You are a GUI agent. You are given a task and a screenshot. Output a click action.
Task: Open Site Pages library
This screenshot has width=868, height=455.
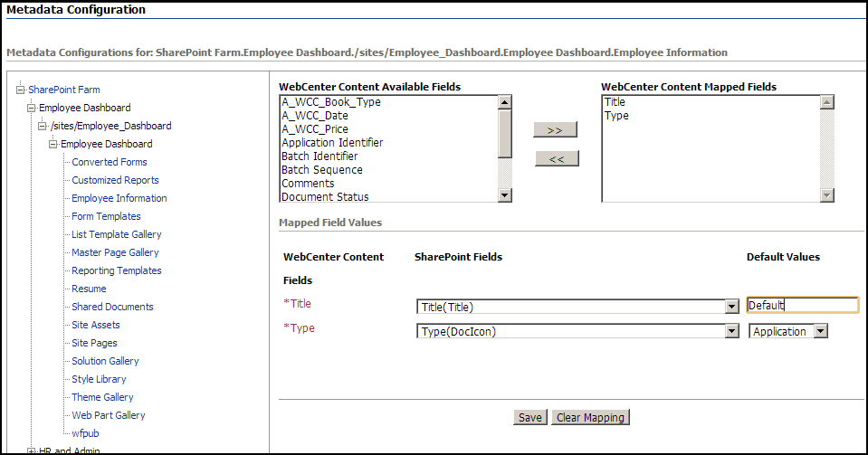(95, 343)
